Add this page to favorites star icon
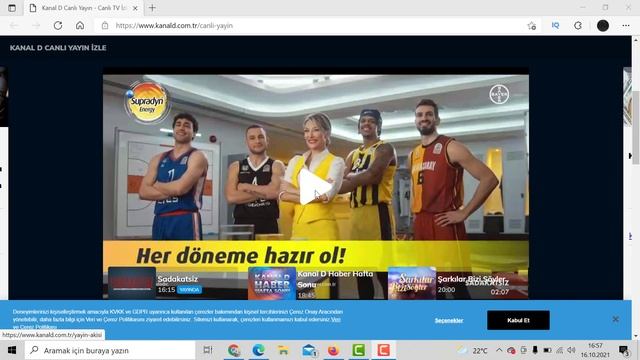The width and height of the screenshot is (640, 360). [531, 25]
